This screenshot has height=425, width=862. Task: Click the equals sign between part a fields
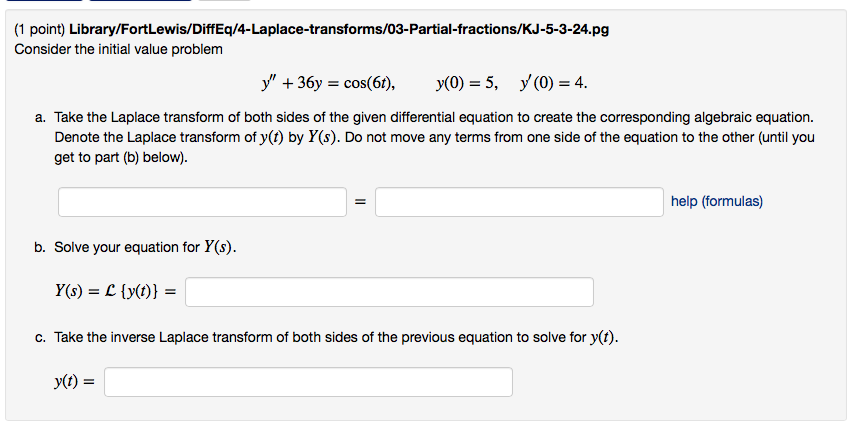tap(360, 203)
